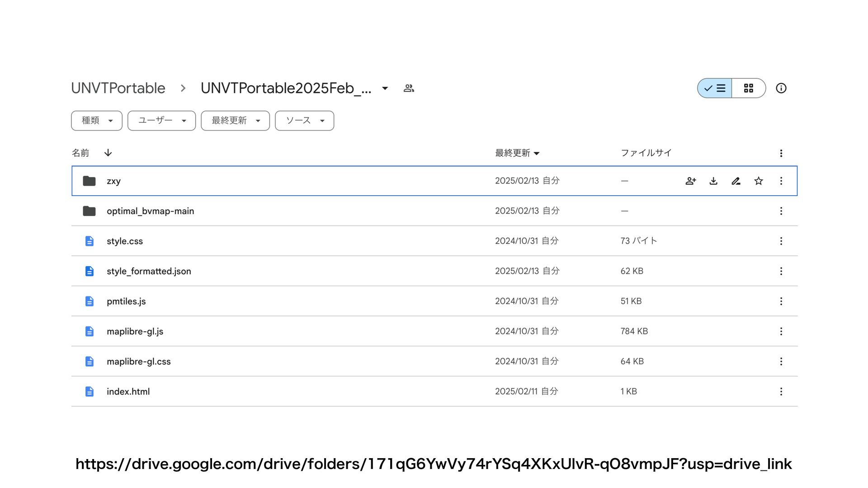The height and width of the screenshot is (488, 868).
Task: Click the share icon on zxy row
Action: point(691,181)
